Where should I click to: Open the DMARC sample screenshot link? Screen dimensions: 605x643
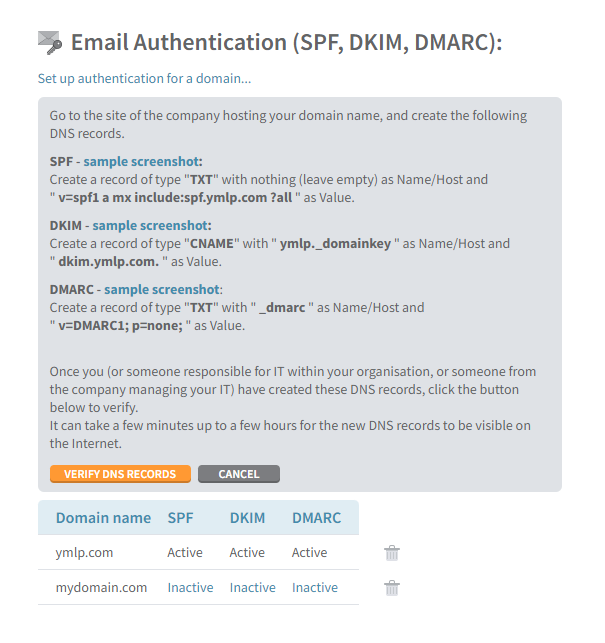pyautogui.click(x=162, y=290)
